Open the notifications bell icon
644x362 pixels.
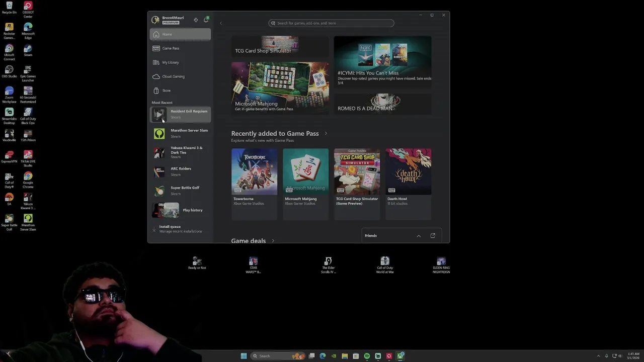coord(206,20)
